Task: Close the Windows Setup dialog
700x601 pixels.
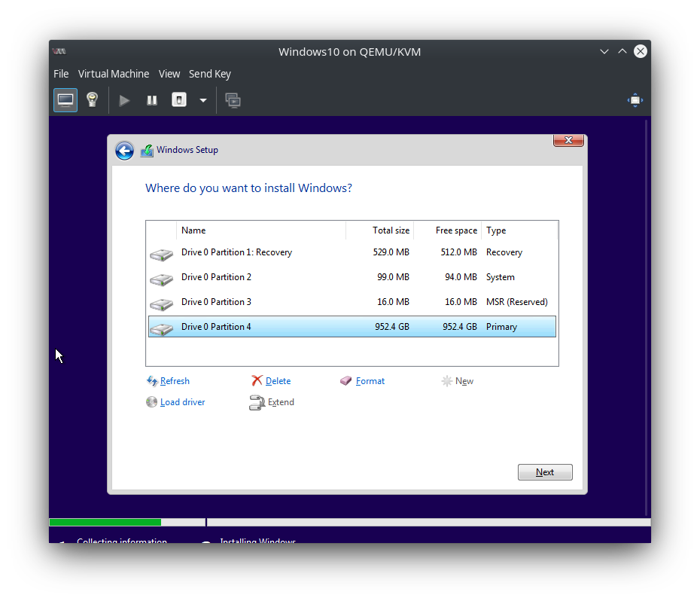Action: (568, 140)
